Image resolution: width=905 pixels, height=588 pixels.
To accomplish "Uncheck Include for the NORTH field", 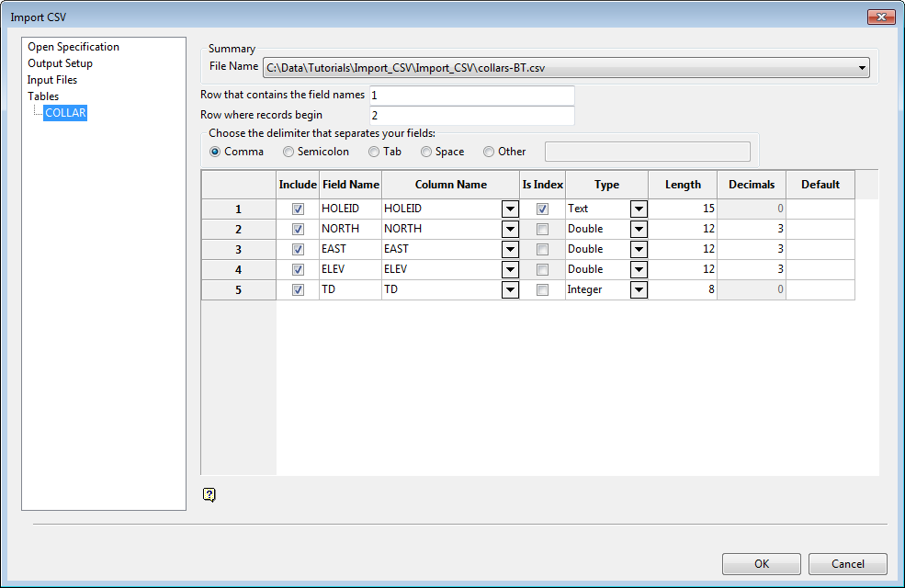I will [298, 229].
